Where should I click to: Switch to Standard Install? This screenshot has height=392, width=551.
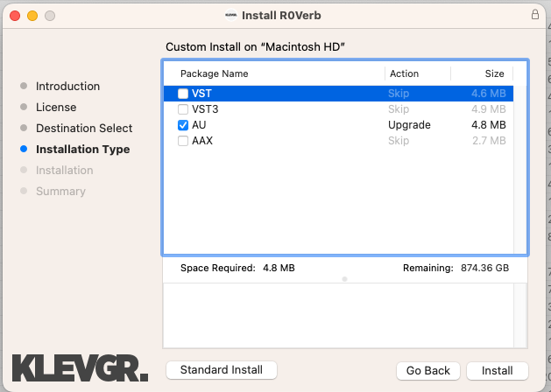coord(222,370)
